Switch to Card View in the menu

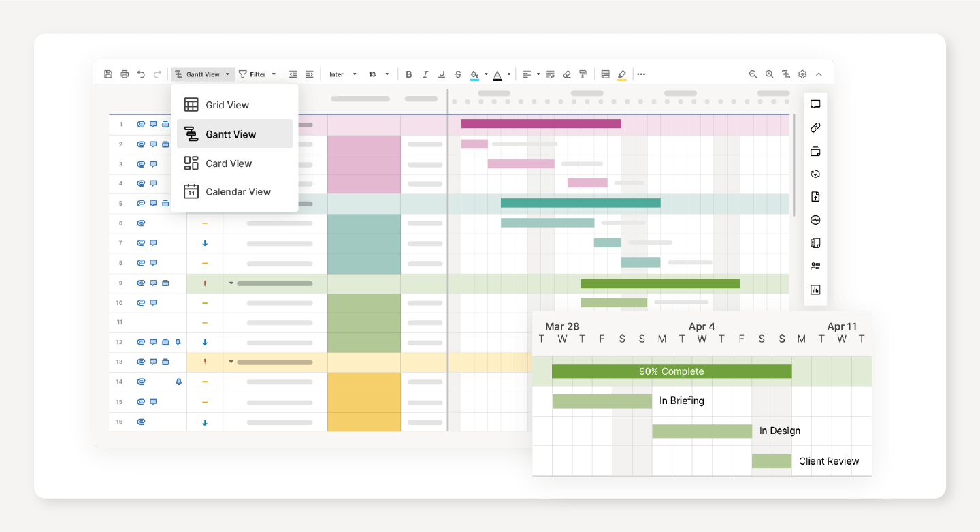point(229,163)
